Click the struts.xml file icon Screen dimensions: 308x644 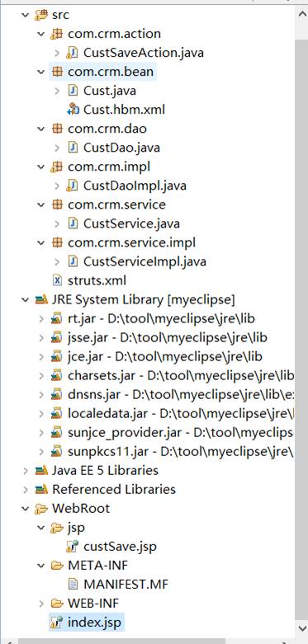pyautogui.click(x=57, y=280)
